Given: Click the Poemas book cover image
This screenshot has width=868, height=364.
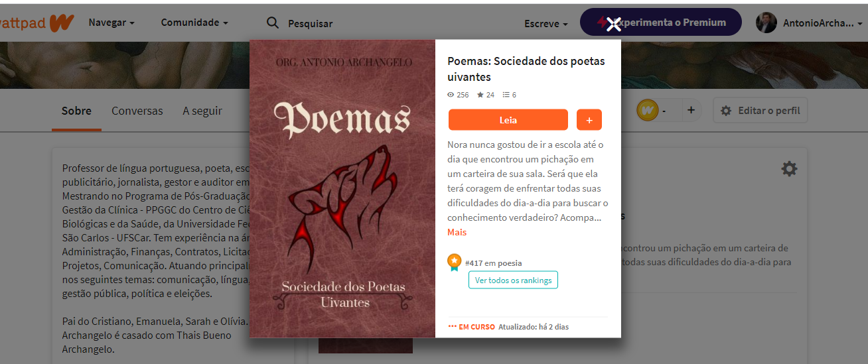Looking at the screenshot, I should click(342, 188).
